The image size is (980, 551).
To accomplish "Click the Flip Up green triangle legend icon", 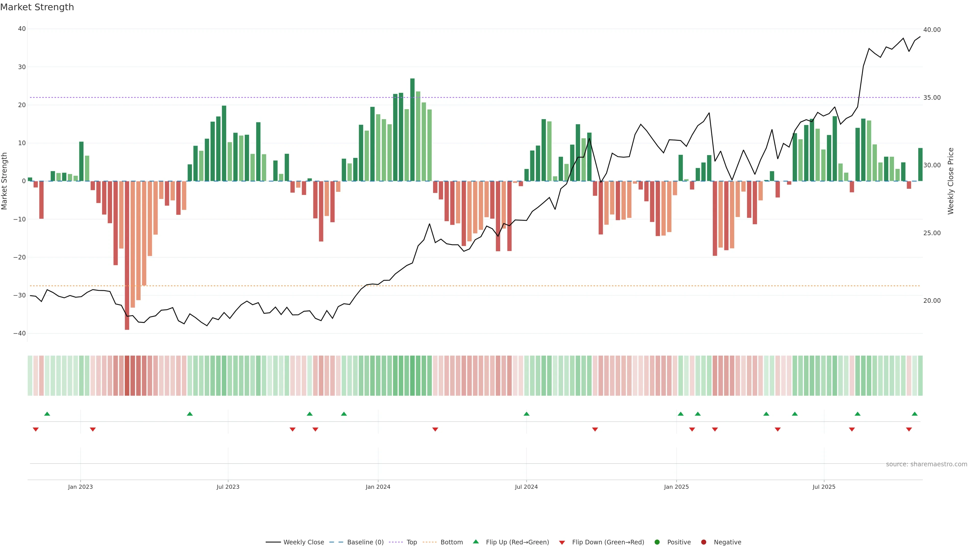I will coord(475,542).
